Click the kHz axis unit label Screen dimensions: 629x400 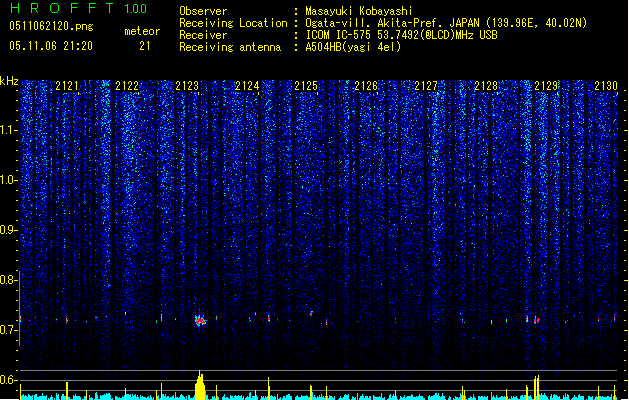(x=9, y=81)
